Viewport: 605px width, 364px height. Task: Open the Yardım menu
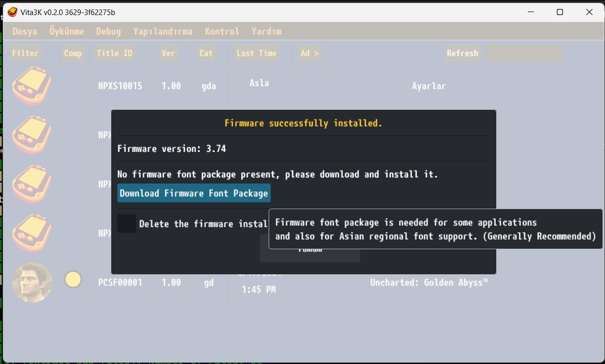[x=266, y=31]
